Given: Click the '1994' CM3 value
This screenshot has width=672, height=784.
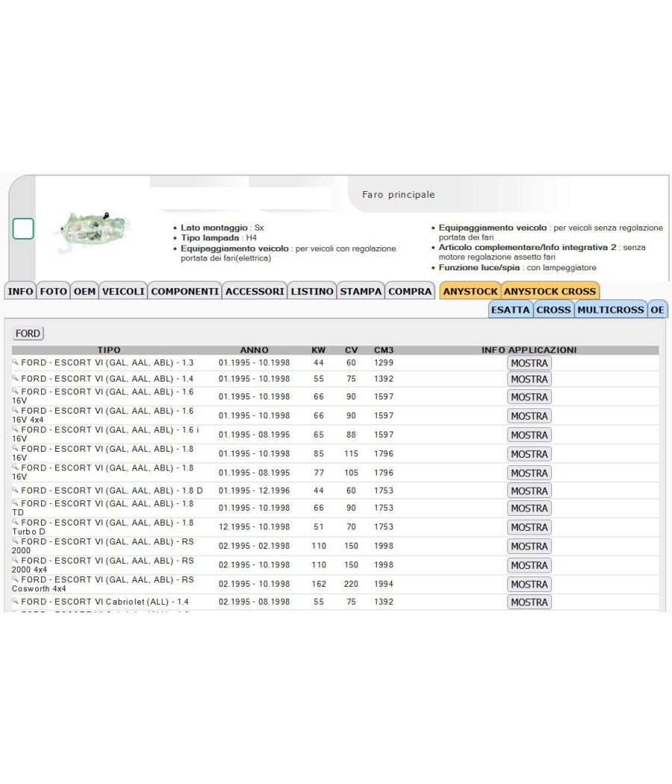Looking at the screenshot, I should [384, 584].
